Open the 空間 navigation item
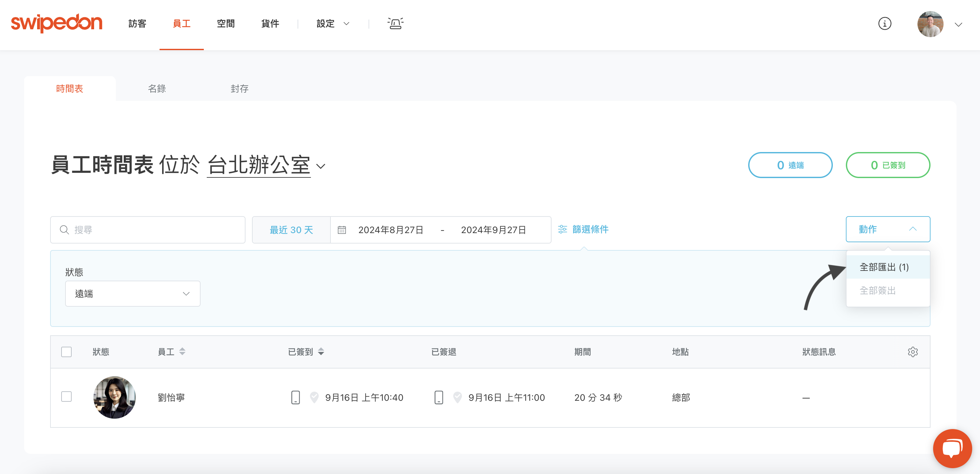This screenshot has height=474, width=980. (x=226, y=23)
